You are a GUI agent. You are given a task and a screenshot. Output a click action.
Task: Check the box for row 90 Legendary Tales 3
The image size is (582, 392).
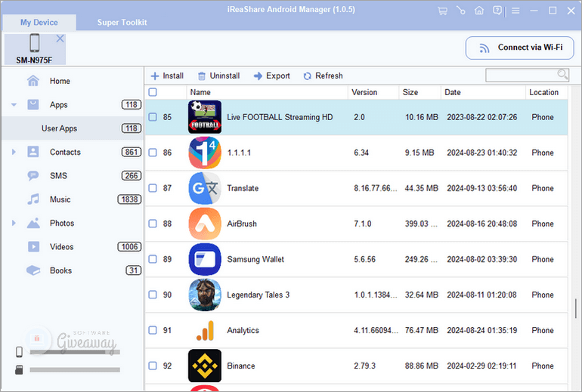point(153,295)
